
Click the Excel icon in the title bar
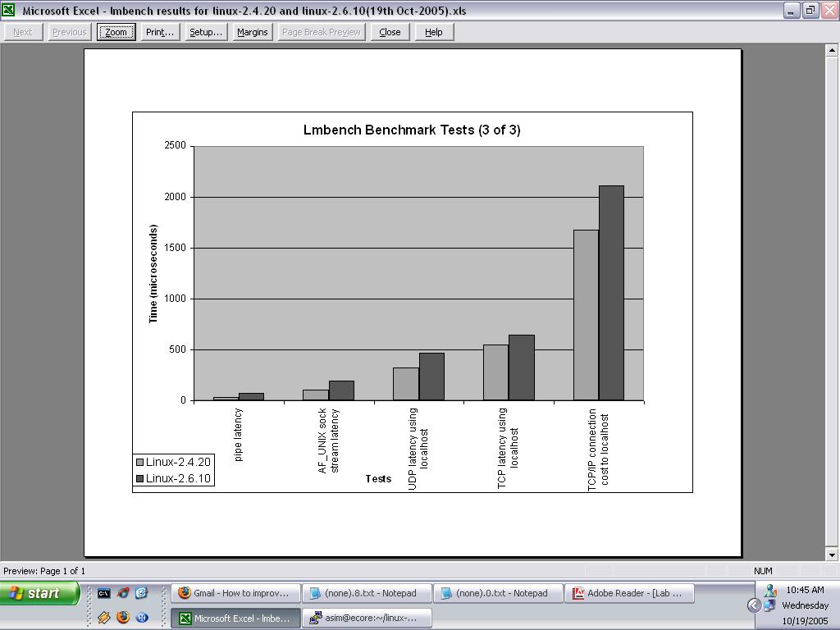8,10
